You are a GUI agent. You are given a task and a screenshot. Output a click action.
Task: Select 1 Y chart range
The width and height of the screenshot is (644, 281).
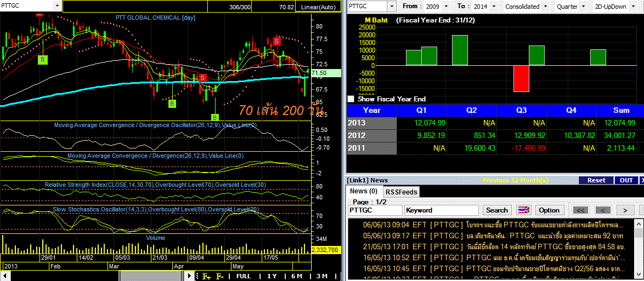pyautogui.click(x=272, y=276)
